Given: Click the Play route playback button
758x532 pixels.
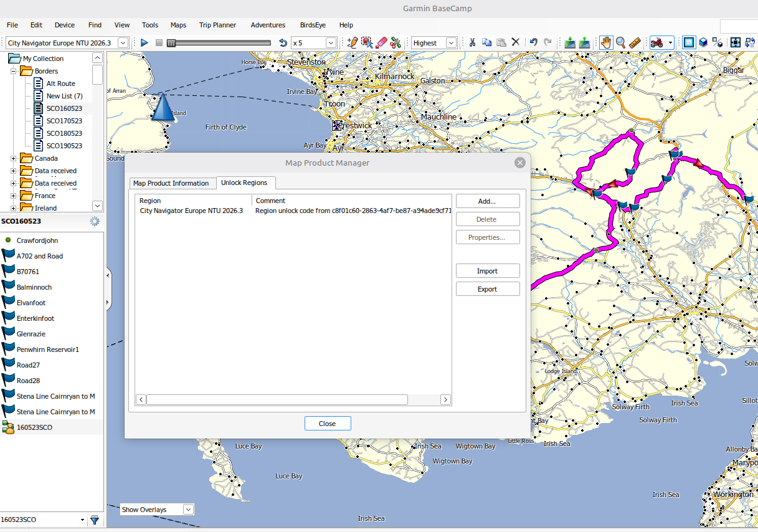Looking at the screenshot, I should coord(144,42).
